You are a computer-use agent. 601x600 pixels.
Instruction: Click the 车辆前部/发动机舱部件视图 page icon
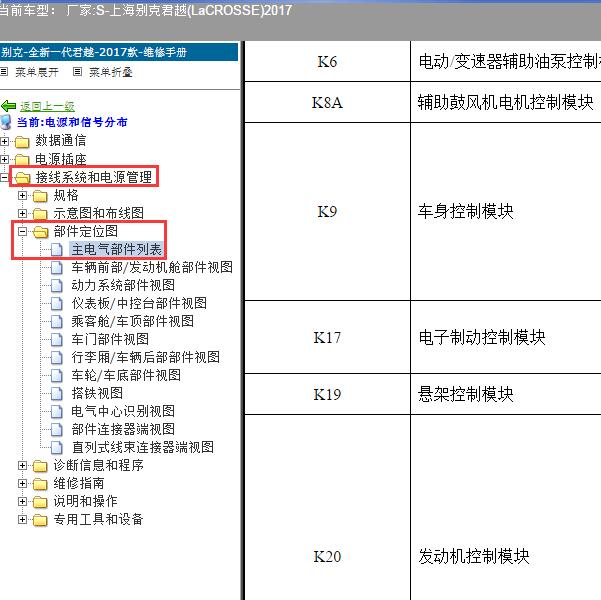pyautogui.click(x=57, y=268)
